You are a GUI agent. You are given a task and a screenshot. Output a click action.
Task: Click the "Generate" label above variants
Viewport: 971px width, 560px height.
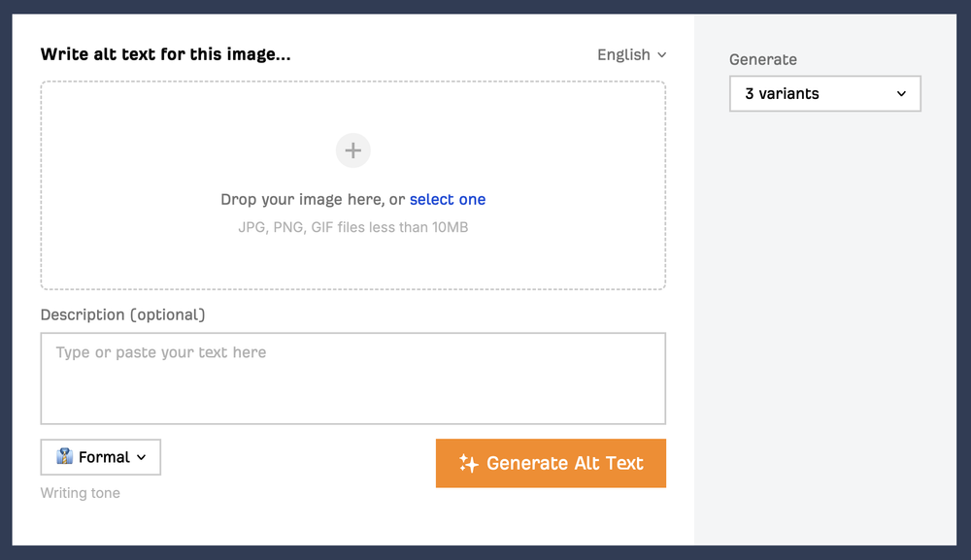(x=763, y=59)
